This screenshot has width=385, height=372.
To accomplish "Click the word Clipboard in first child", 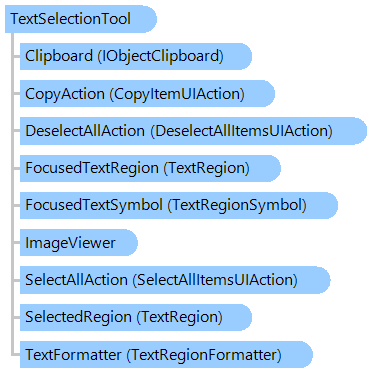I will tap(59, 56).
